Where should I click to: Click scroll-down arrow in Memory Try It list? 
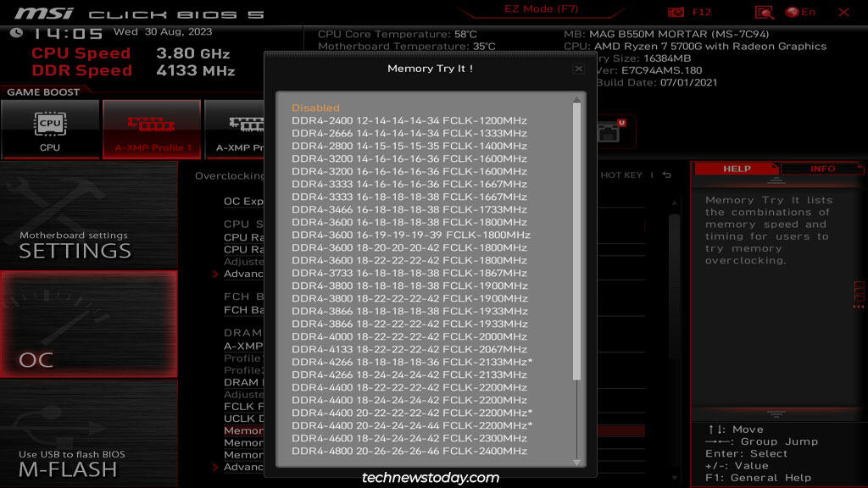click(576, 462)
